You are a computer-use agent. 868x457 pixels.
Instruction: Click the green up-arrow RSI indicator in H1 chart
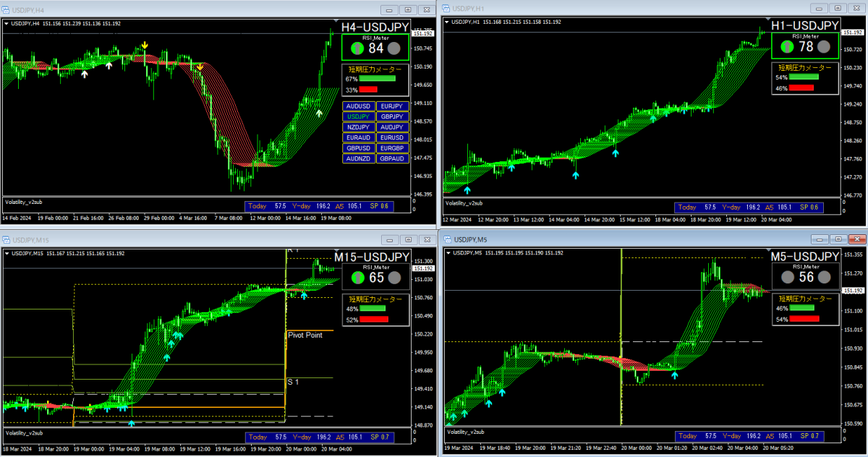pos(786,47)
